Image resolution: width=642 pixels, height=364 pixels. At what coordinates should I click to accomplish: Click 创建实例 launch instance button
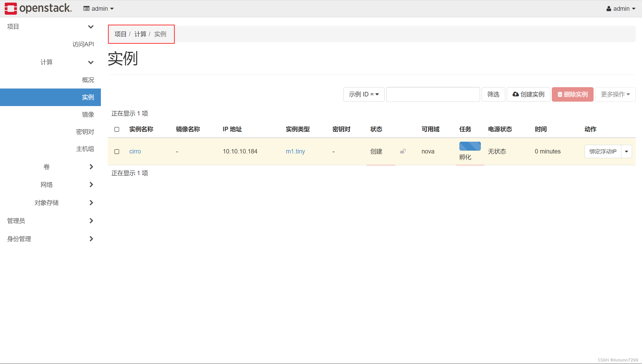pyautogui.click(x=528, y=94)
